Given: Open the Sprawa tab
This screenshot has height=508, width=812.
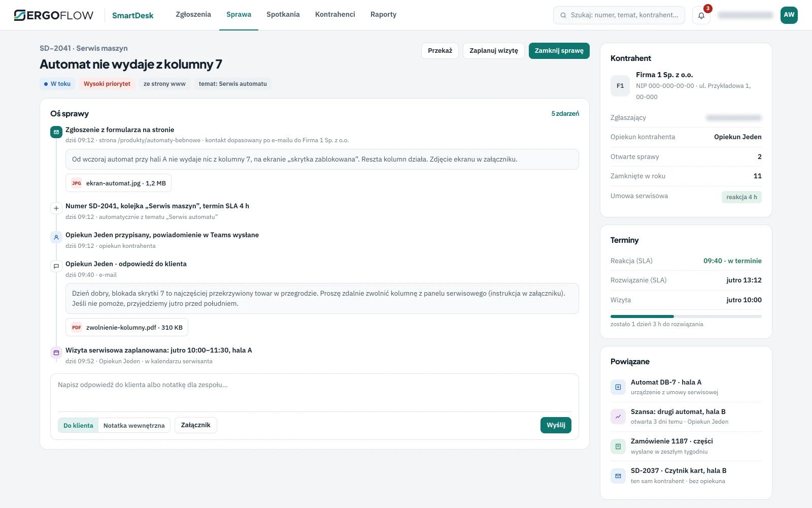Looking at the screenshot, I should (239, 15).
